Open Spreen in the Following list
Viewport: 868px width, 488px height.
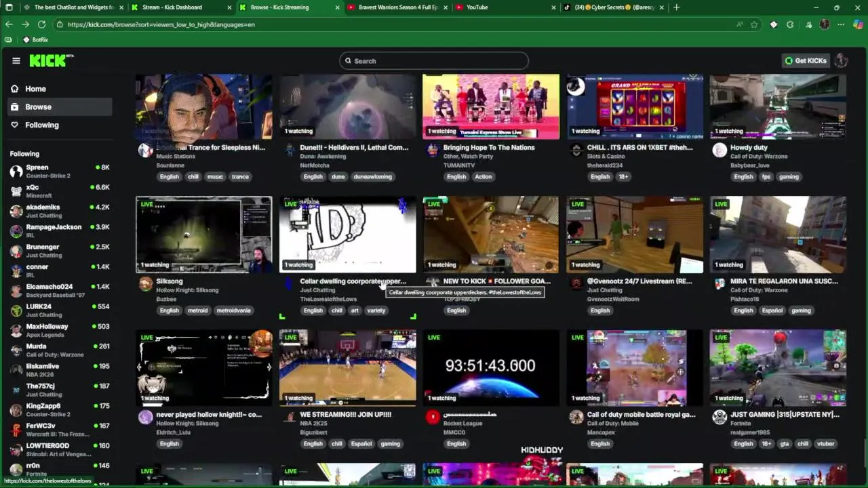[60, 171]
